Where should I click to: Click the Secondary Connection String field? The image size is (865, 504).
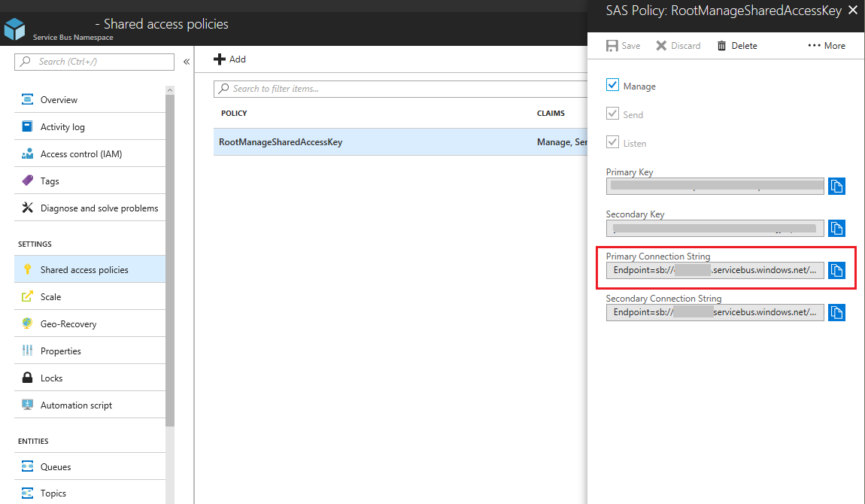pos(715,313)
